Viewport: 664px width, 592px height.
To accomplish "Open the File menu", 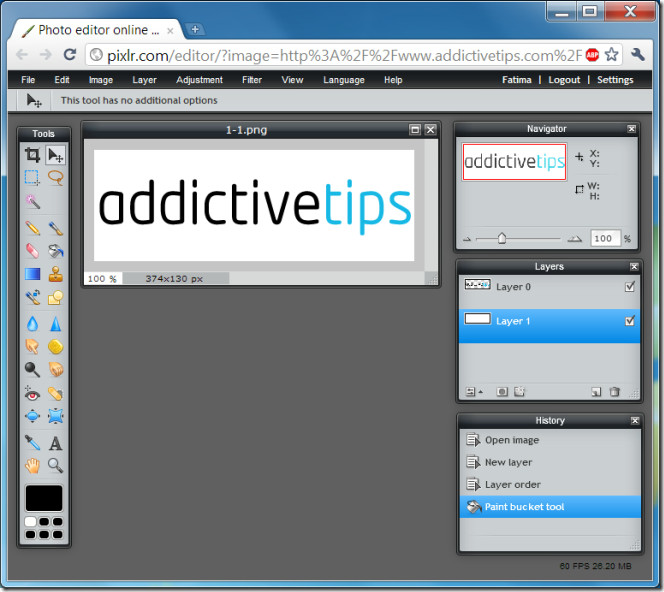I will pyautogui.click(x=28, y=80).
